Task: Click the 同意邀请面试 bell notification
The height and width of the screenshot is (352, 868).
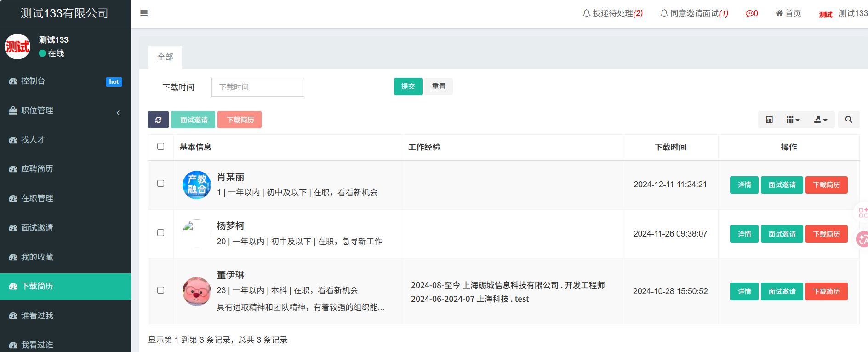Action: 694,13
